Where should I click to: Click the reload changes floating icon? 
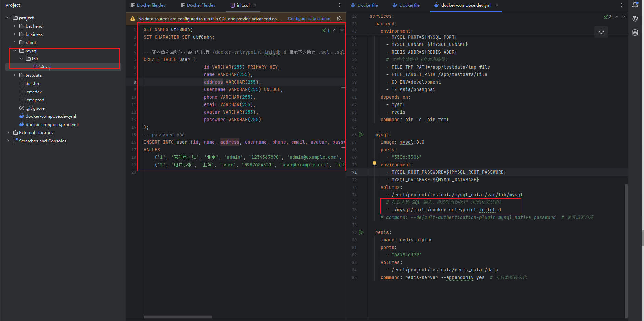coord(601,32)
